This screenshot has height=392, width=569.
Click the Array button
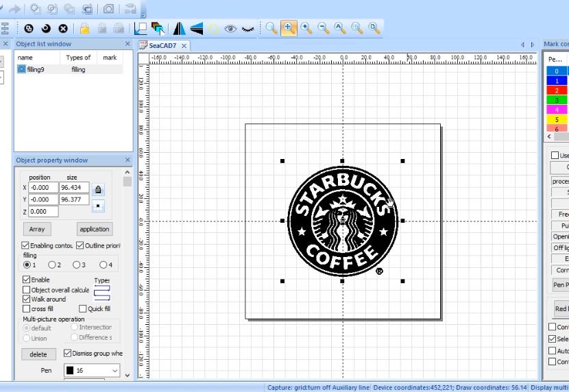pyautogui.click(x=37, y=229)
